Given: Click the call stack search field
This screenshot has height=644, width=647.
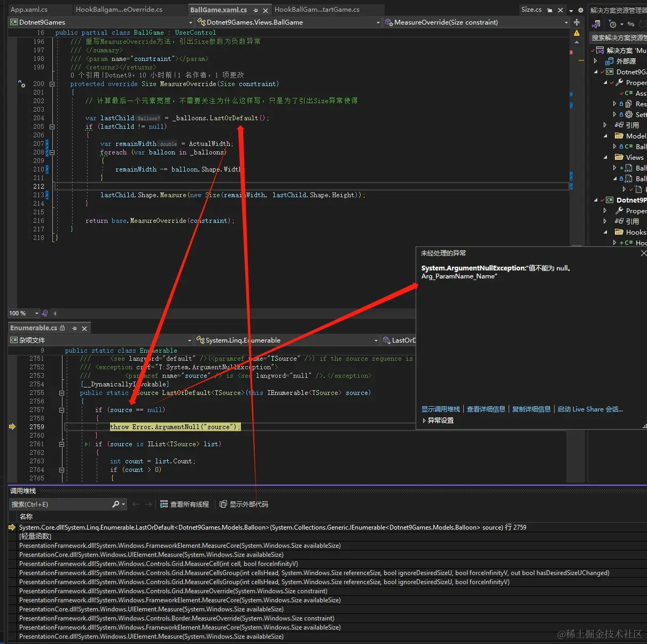Looking at the screenshot, I should pos(61,505).
